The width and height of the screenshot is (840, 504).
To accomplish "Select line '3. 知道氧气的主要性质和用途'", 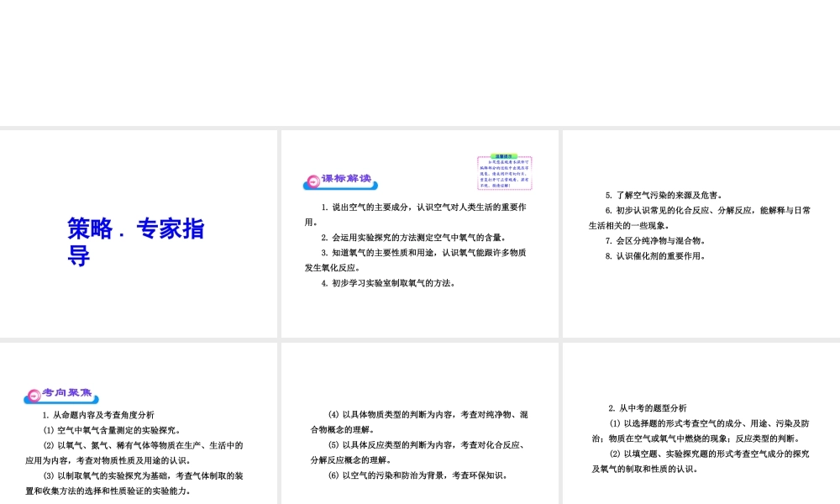I will coord(423,253).
